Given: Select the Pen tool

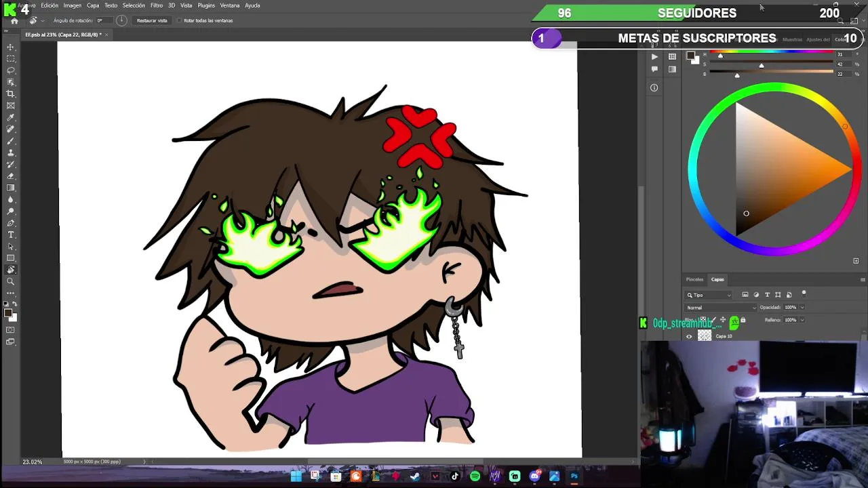Looking at the screenshot, I should pos(11,223).
